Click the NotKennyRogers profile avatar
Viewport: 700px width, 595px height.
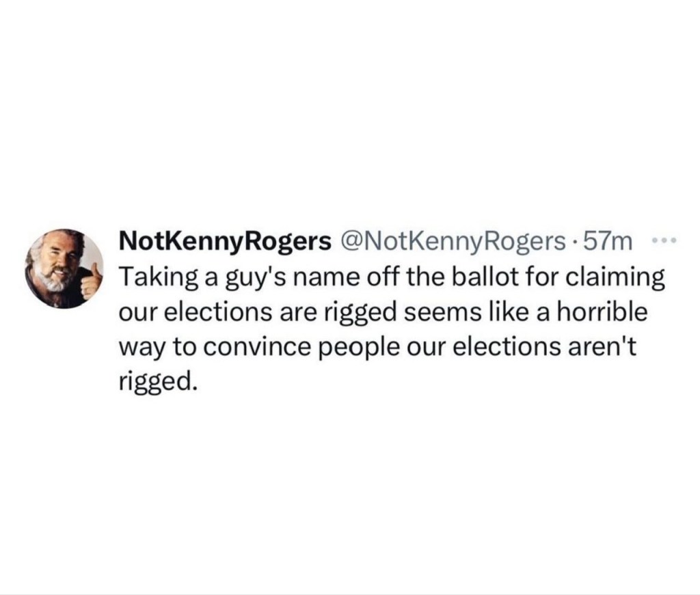(x=63, y=268)
